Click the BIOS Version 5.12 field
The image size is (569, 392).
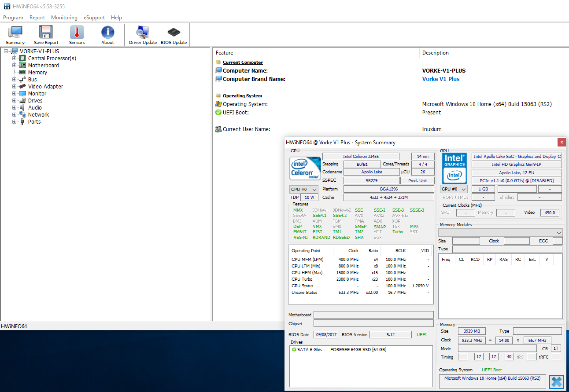pyautogui.click(x=391, y=334)
